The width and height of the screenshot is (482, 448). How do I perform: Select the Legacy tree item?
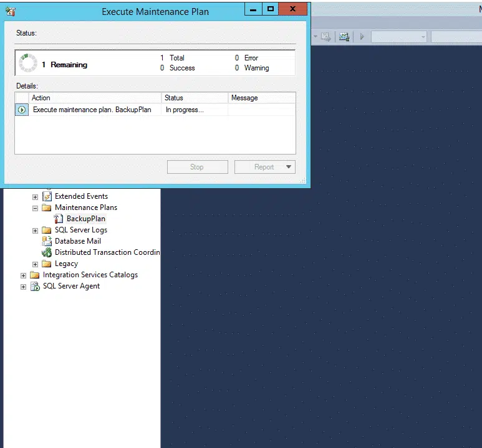tap(66, 264)
